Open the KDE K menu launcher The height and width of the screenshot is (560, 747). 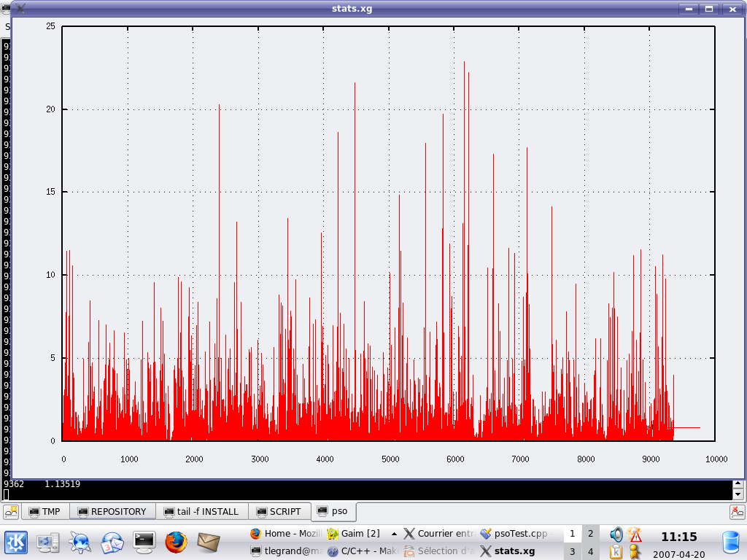pos(16,542)
